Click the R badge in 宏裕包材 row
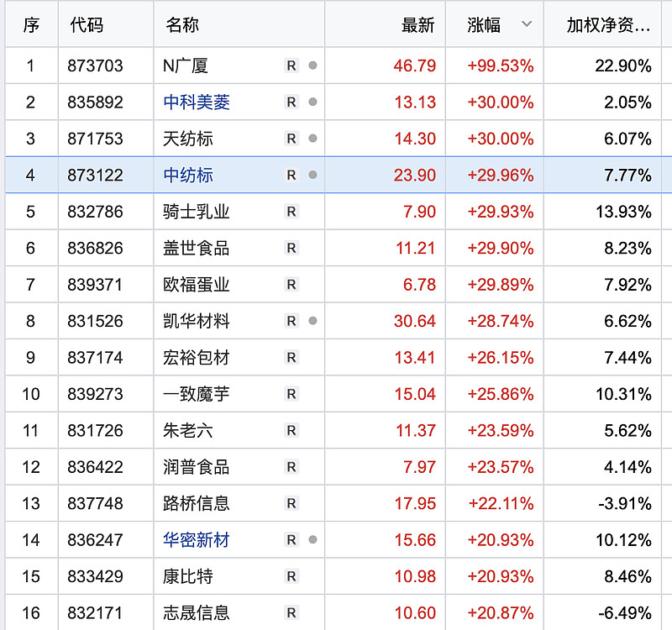 291,357
